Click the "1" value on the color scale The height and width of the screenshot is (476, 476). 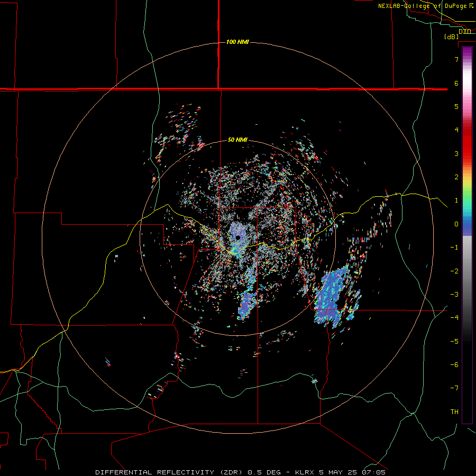456,200
